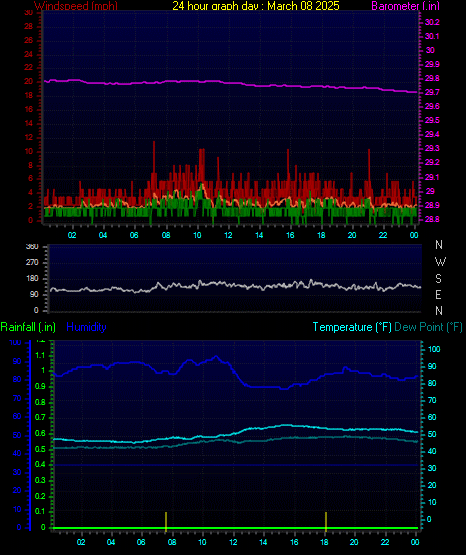The width and height of the screenshot is (466, 555).
Task: Click barometer axis value '29.5'
Action: (x=432, y=120)
